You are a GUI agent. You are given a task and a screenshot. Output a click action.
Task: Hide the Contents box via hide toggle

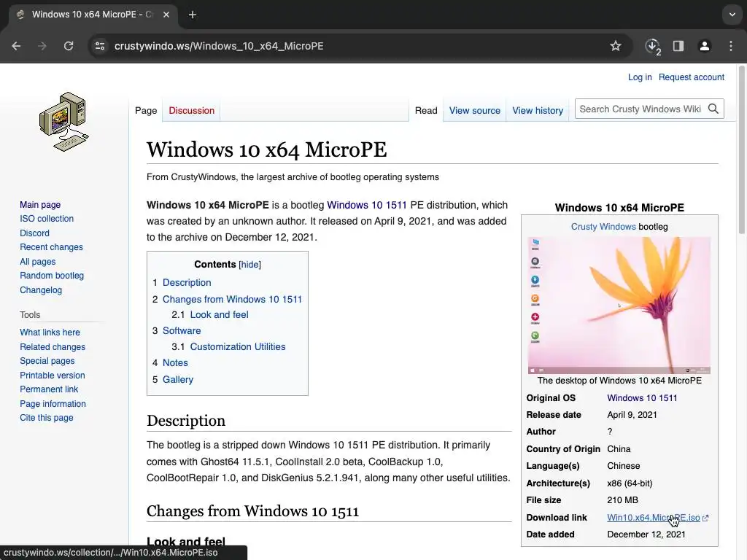[249, 265]
